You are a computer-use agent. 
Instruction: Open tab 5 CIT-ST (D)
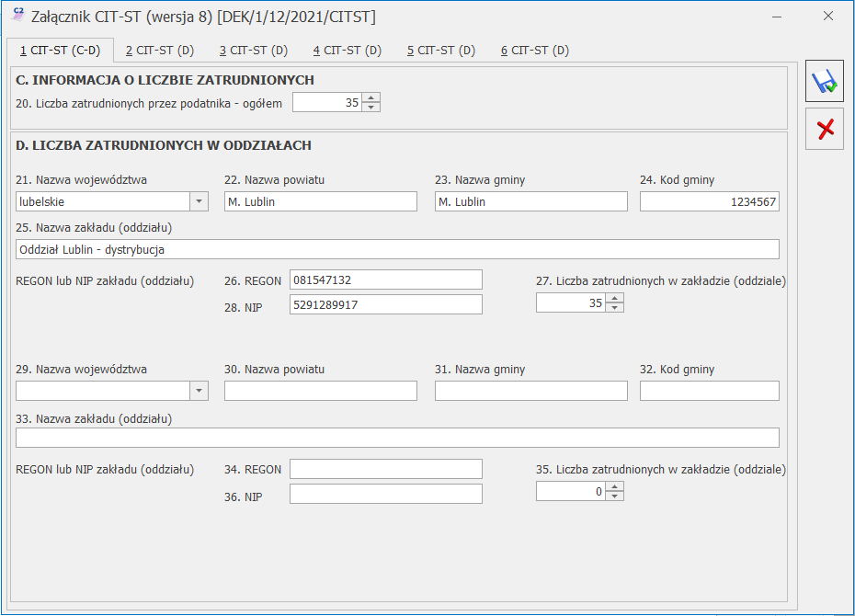tap(440, 51)
